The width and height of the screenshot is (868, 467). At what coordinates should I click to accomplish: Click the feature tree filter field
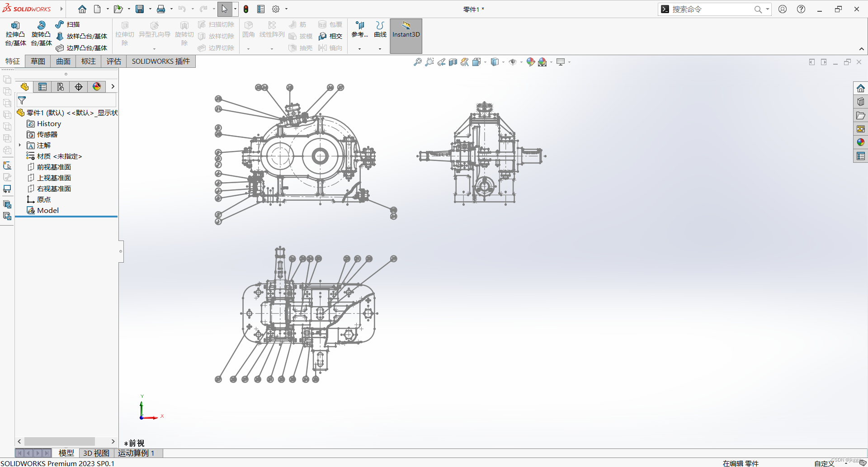66,100
